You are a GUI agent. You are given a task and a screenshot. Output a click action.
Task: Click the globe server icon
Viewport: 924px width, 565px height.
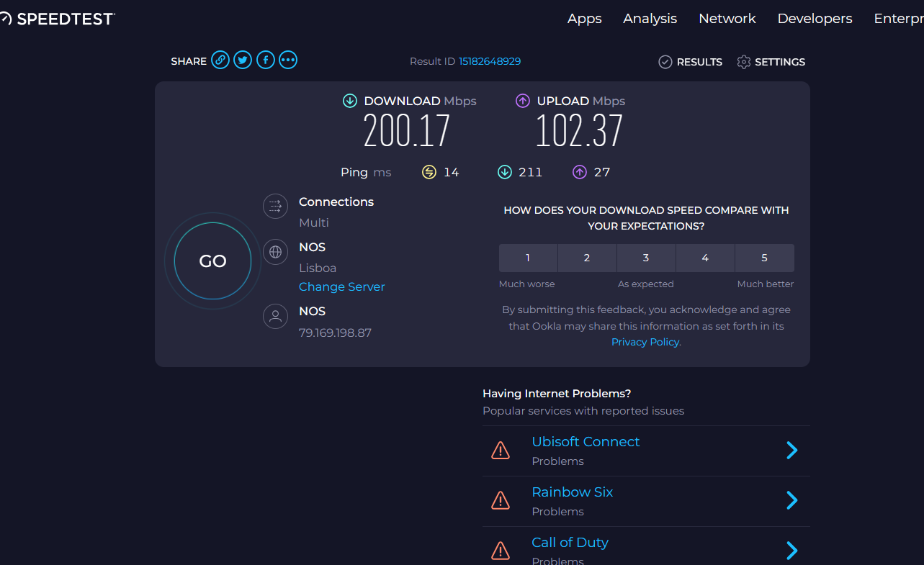tap(275, 252)
